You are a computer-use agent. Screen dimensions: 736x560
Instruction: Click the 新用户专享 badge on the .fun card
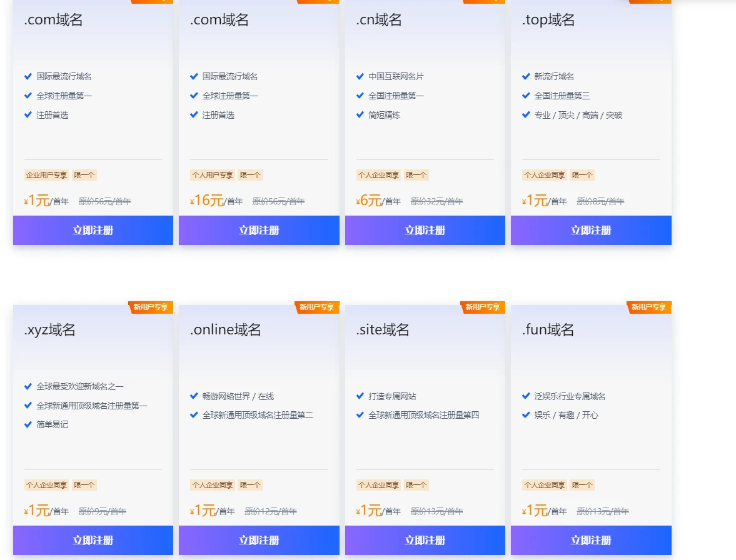point(649,307)
